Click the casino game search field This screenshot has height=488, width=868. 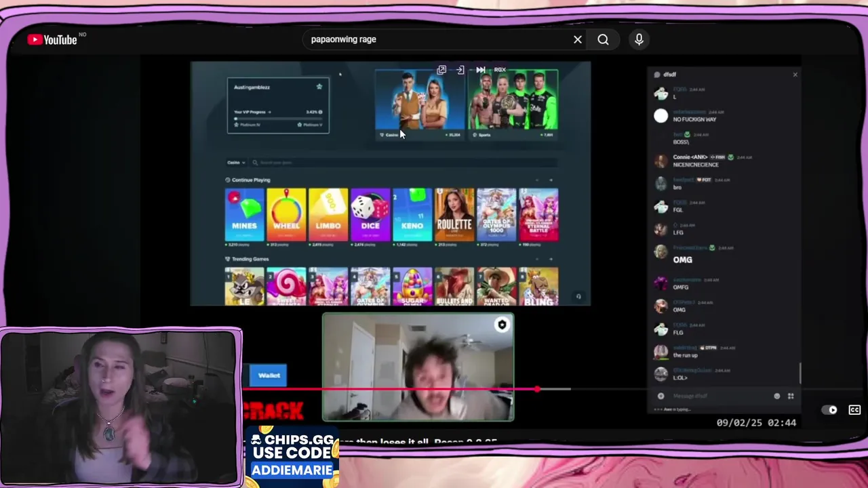403,163
